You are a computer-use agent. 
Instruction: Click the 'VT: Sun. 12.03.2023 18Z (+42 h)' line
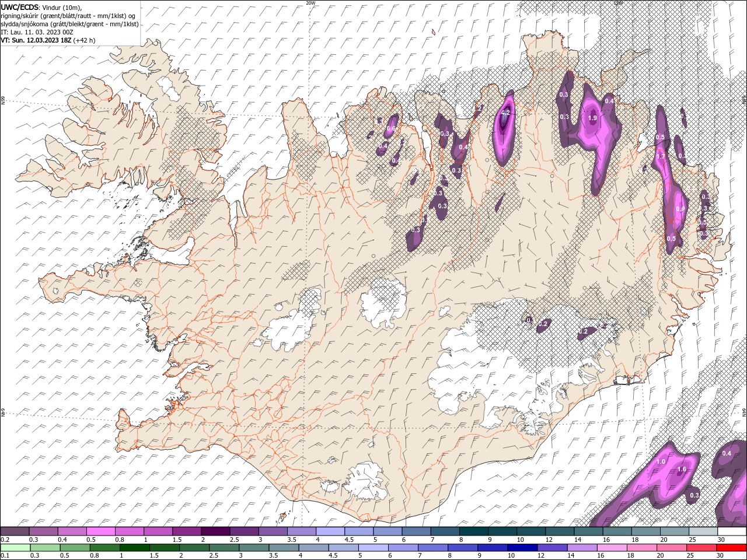(48, 40)
